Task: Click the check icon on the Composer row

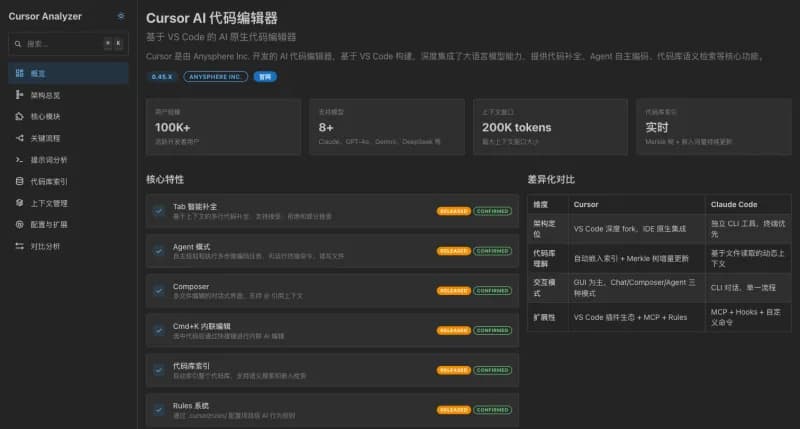Action: click(159, 291)
